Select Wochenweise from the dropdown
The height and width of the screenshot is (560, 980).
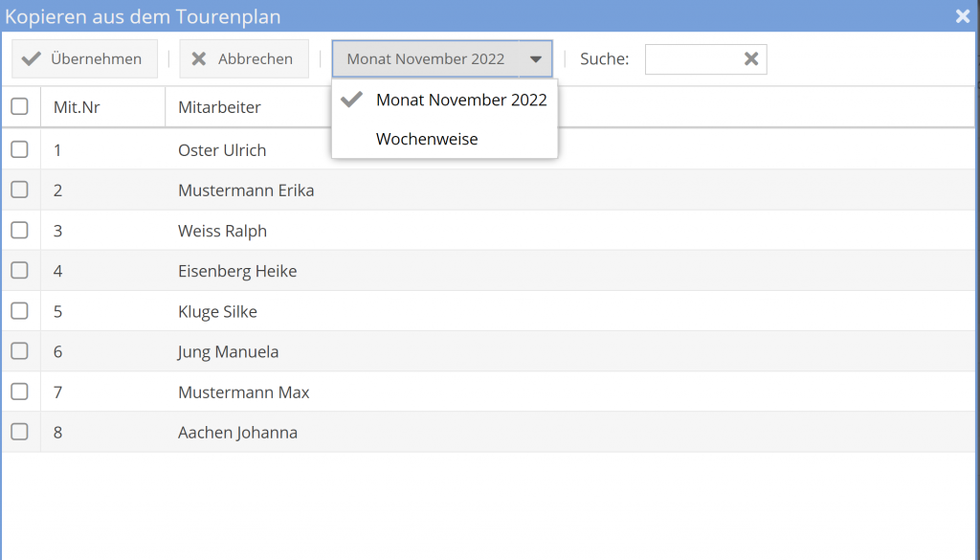[427, 138]
